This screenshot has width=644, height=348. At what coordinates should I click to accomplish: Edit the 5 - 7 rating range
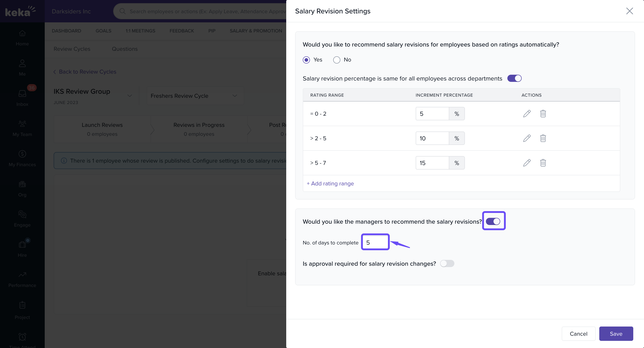(527, 163)
